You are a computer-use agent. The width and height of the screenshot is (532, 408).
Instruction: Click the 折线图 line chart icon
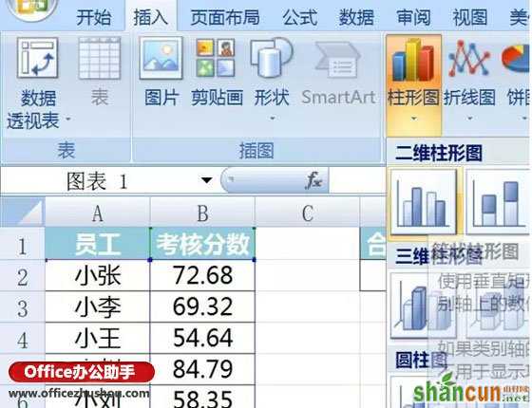[469, 59]
